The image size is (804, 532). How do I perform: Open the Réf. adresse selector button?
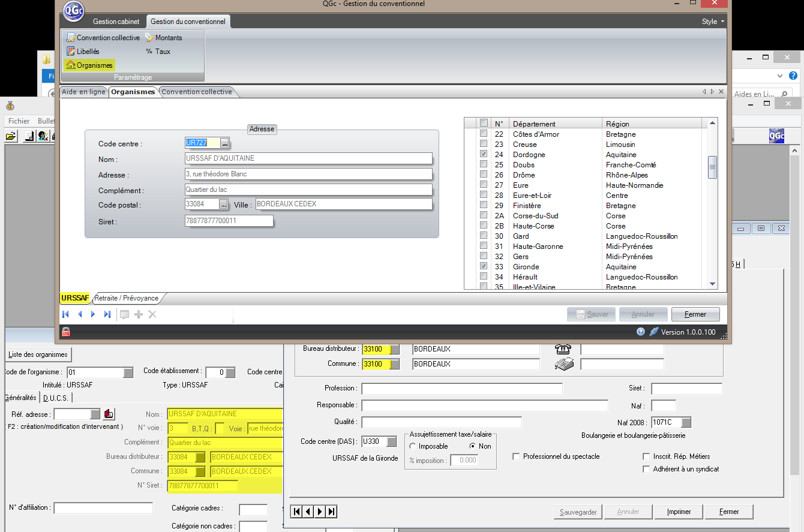[x=95, y=414]
